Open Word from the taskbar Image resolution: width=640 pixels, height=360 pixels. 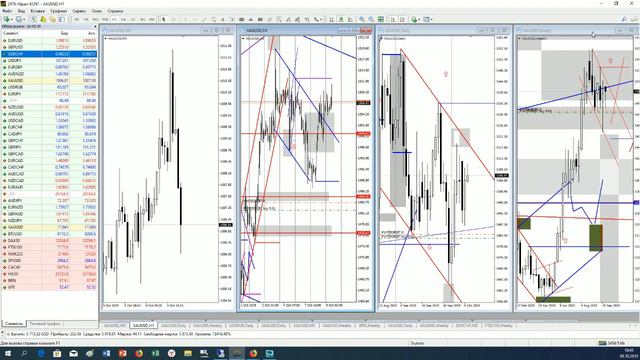click(x=106, y=353)
